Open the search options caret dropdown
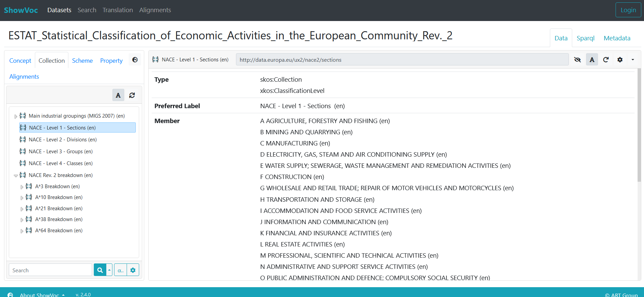 click(x=109, y=270)
